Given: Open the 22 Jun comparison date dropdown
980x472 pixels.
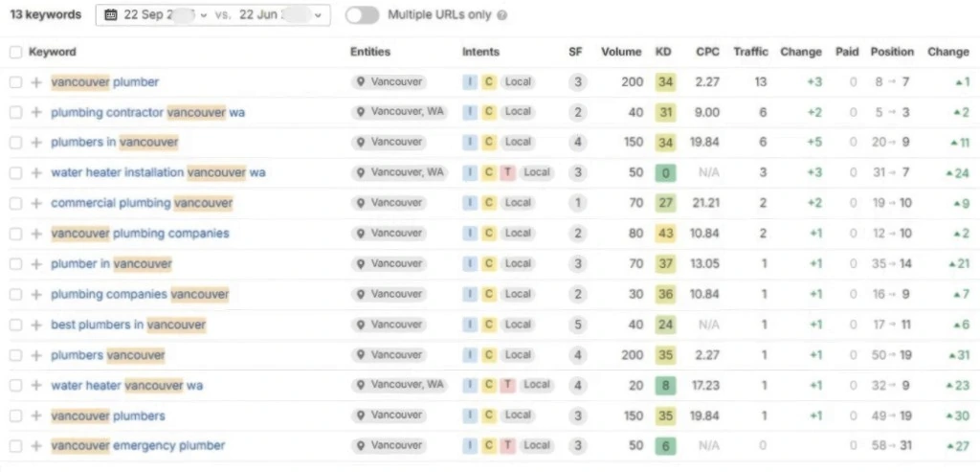Looking at the screenshot, I should pyautogui.click(x=281, y=15).
